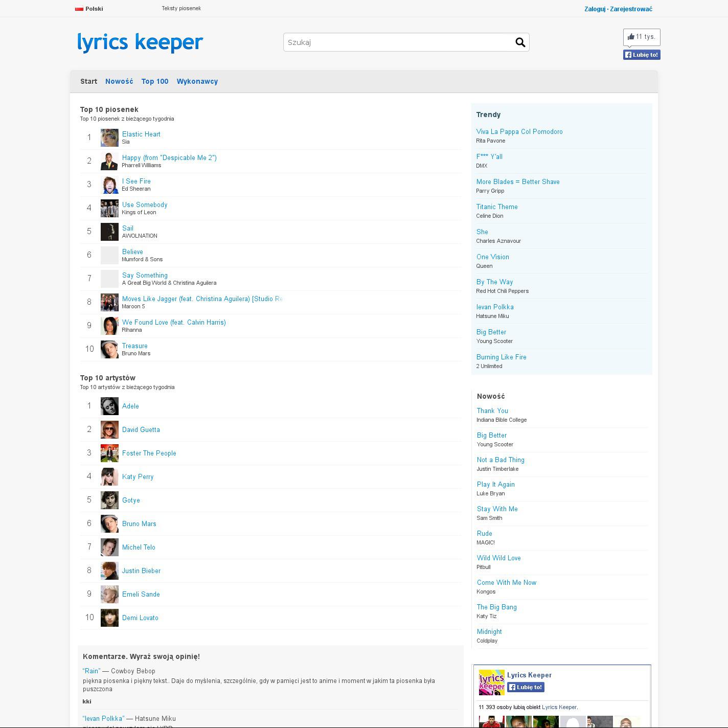Click the search magnifier icon
The height and width of the screenshot is (728, 728).
click(520, 42)
